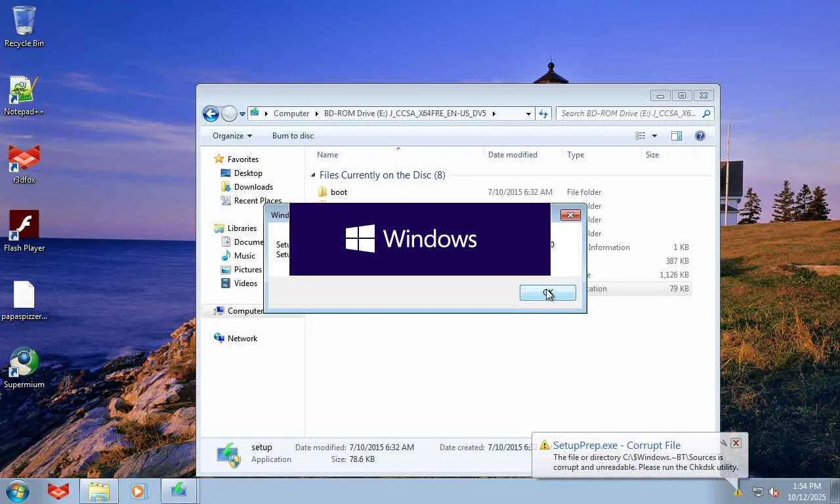
Task: Click OK in the Windows setup dialog
Action: 548,293
